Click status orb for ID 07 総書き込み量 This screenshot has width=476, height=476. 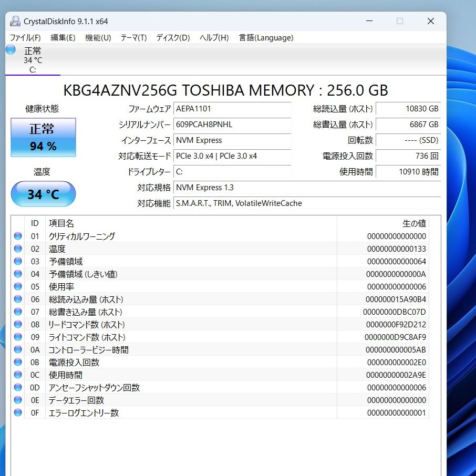point(18,312)
